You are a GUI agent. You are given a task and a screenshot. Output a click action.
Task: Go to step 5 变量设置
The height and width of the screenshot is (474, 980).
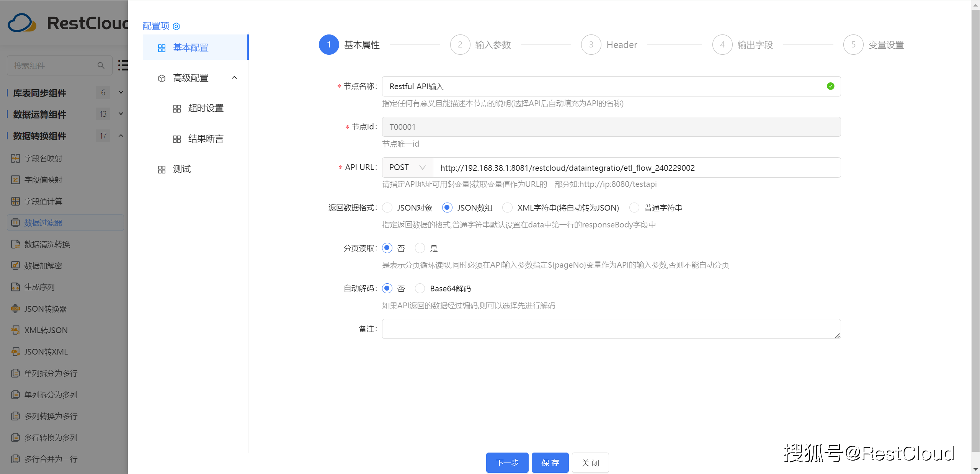[874, 45]
